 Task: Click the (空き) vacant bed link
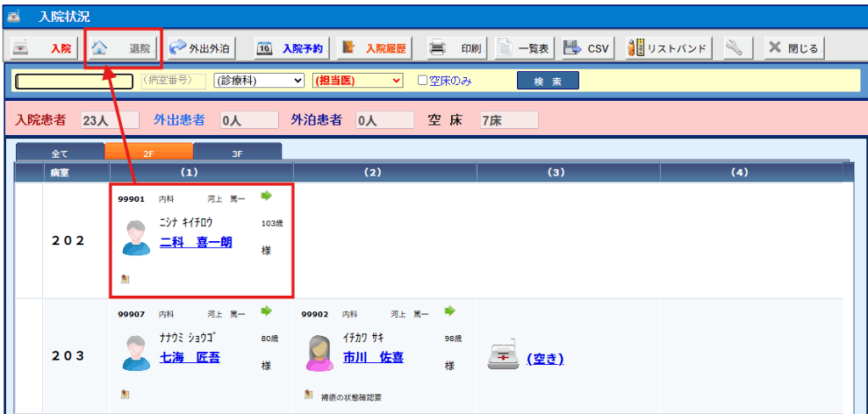(545, 359)
